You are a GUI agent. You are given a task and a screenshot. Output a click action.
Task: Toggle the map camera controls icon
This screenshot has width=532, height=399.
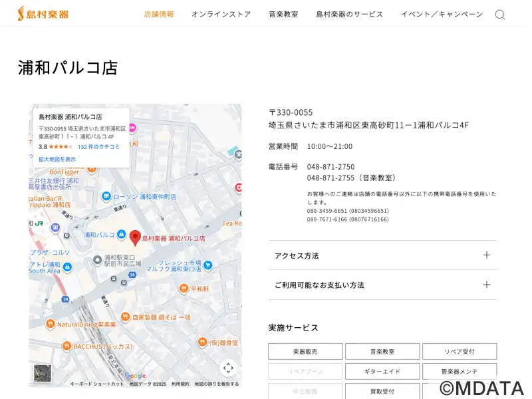228,368
